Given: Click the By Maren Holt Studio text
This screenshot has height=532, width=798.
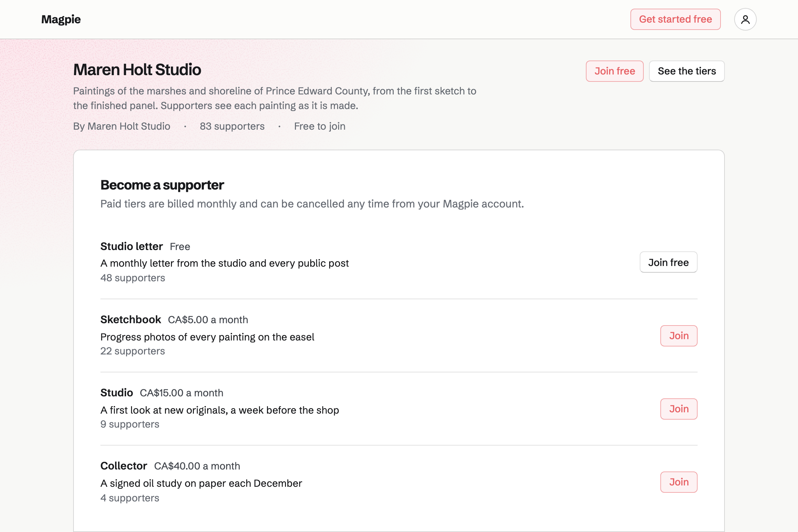Looking at the screenshot, I should coord(121,126).
